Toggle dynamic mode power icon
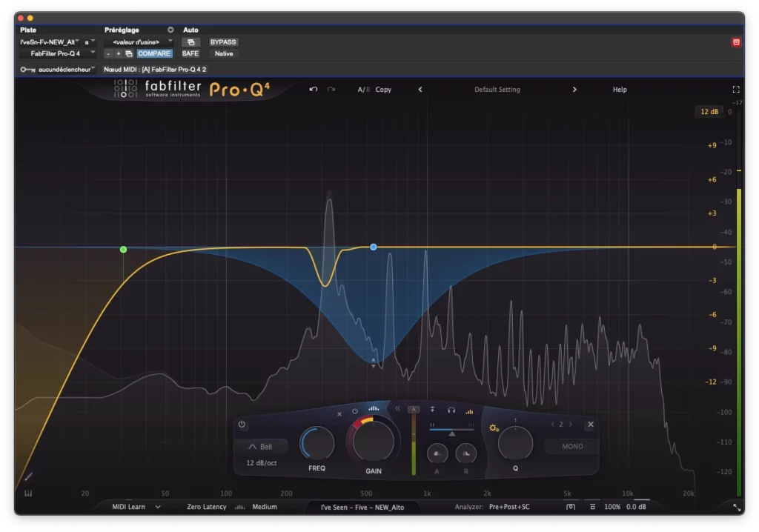The image size is (759, 532). point(355,411)
